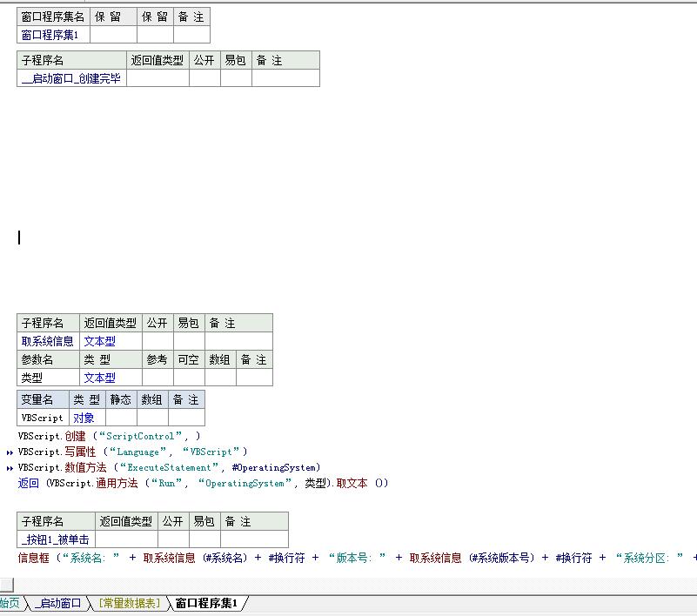Image resolution: width=697 pixels, height=616 pixels.
Task: Click the 取系统信息 subroutine name cell
Action: (x=48, y=341)
